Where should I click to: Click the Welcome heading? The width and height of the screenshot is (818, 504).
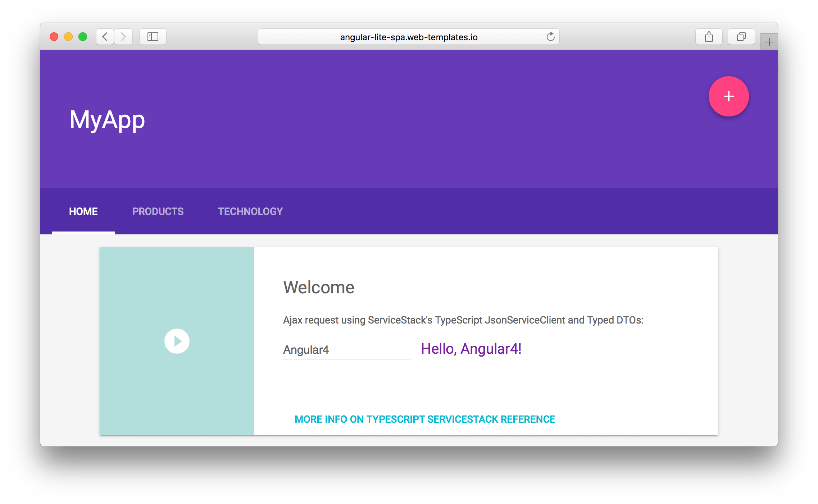(319, 287)
